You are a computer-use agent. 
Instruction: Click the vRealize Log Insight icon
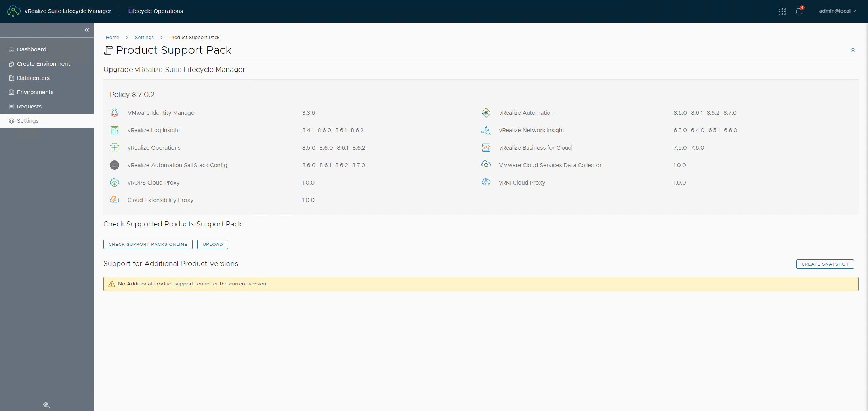pyautogui.click(x=114, y=130)
